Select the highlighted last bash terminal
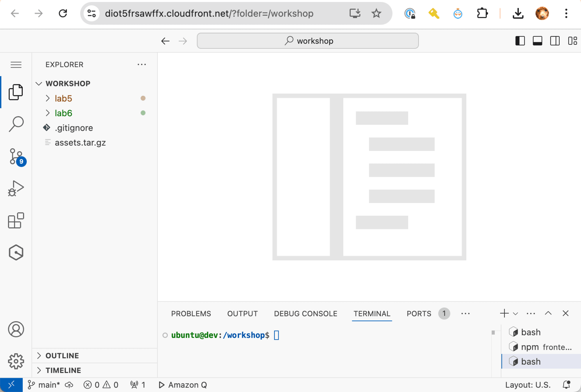This screenshot has width=581, height=392. tap(541, 362)
